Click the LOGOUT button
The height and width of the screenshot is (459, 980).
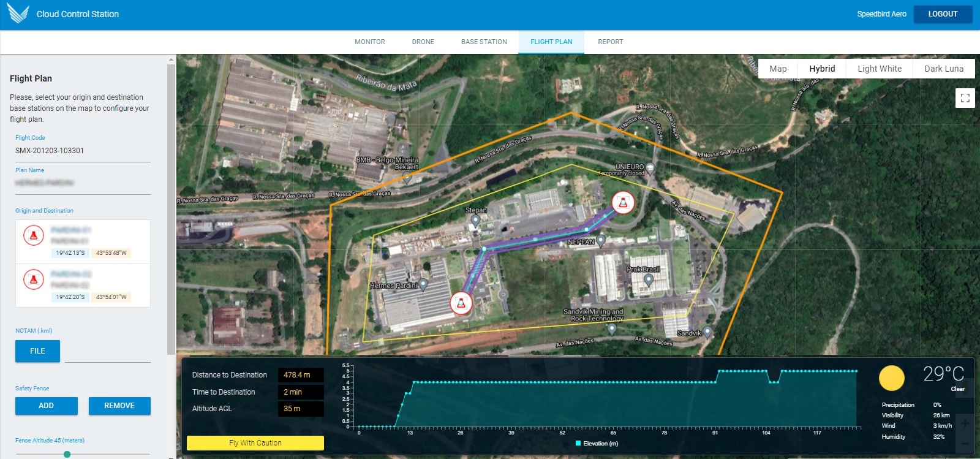pos(943,14)
